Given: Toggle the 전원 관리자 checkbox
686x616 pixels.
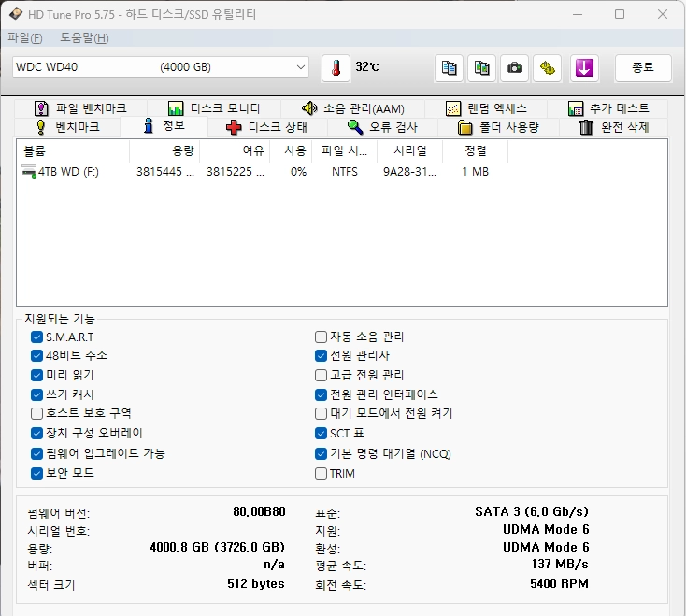Looking at the screenshot, I should coord(321,356).
